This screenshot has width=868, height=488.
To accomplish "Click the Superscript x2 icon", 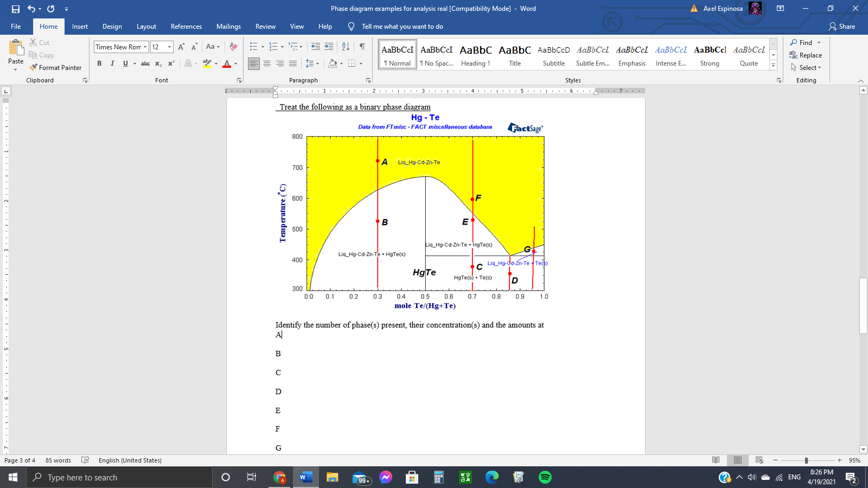I will [x=171, y=63].
